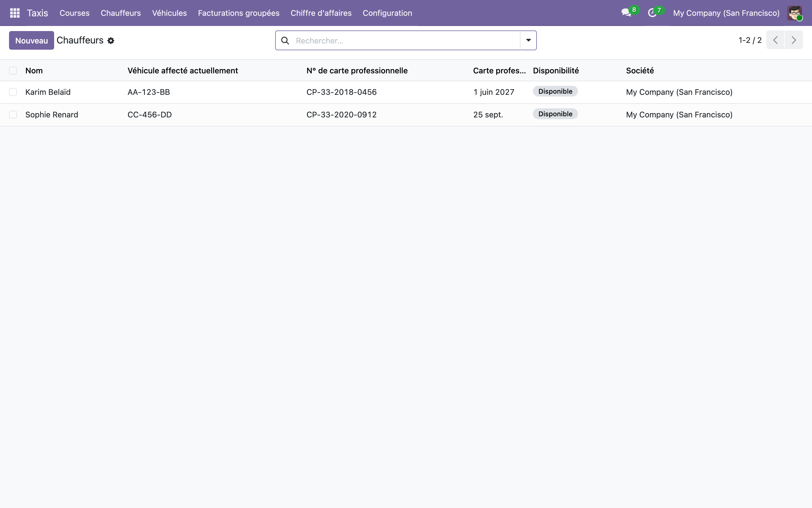Focus the Rechercher search field
The image size is (812, 508).
pos(406,41)
